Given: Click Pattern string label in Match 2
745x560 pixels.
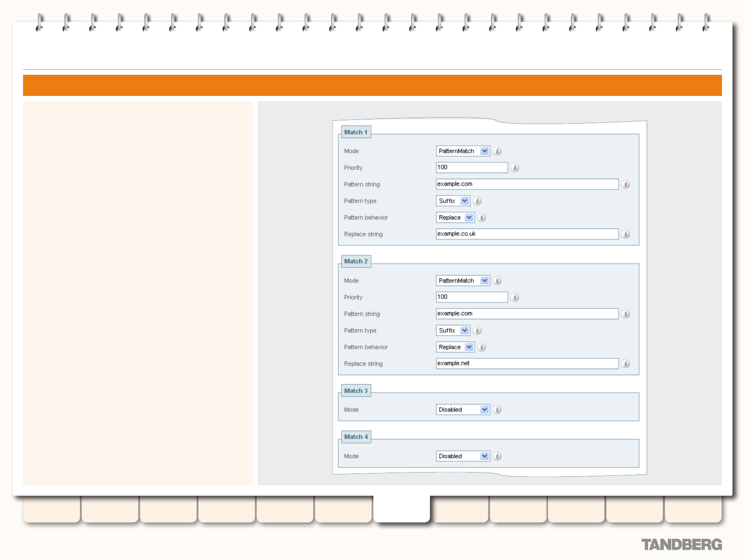Looking at the screenshot, I should click(362, 314).
